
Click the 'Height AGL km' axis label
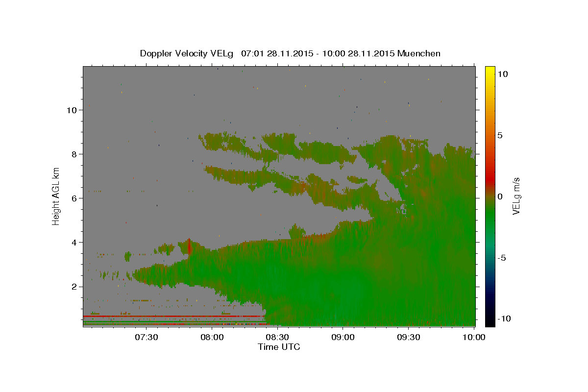[x=56, y=196]
